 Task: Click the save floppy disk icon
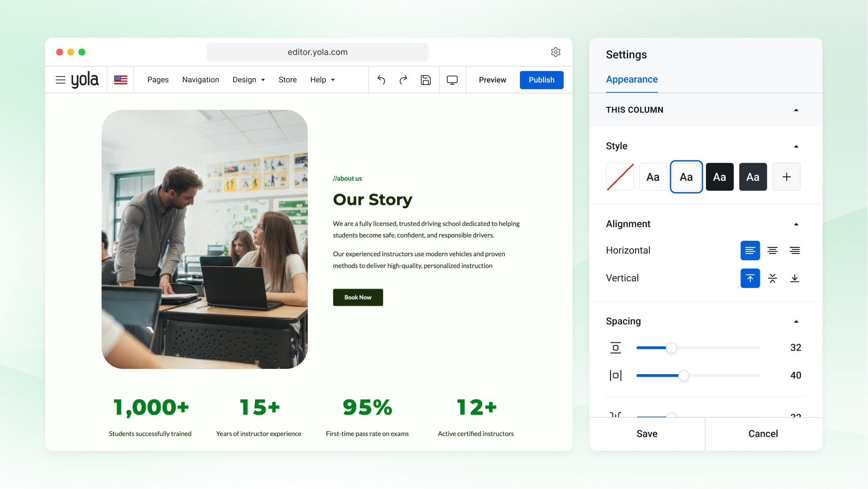(x=426, y=80)
